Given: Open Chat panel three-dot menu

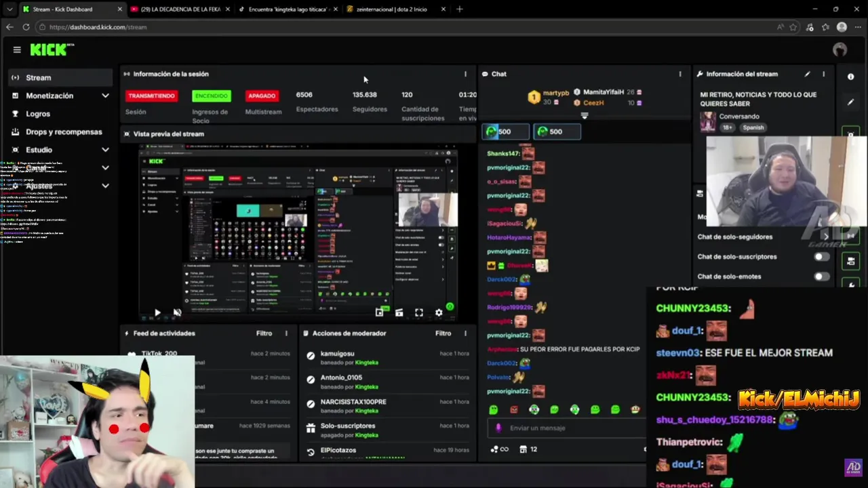Looking at the screenshot, I should point(680,74).
